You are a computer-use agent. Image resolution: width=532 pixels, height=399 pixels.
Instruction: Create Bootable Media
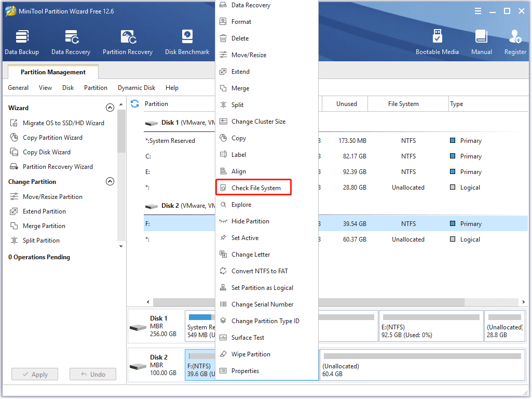tap(437, 42)
